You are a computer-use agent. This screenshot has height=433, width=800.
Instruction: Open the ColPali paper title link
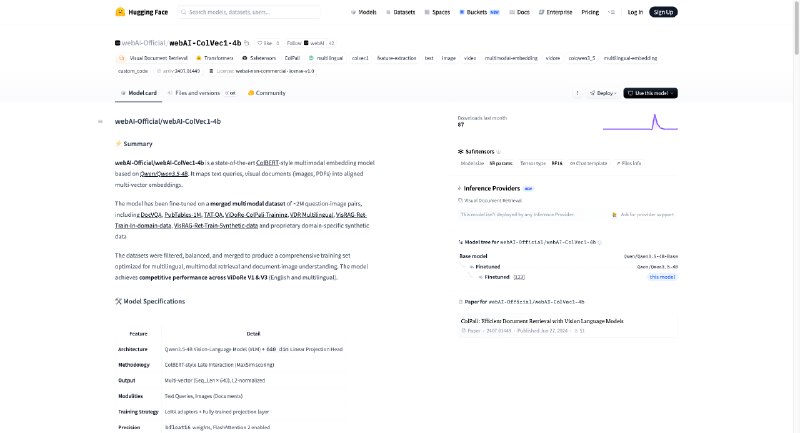[542, 321]
